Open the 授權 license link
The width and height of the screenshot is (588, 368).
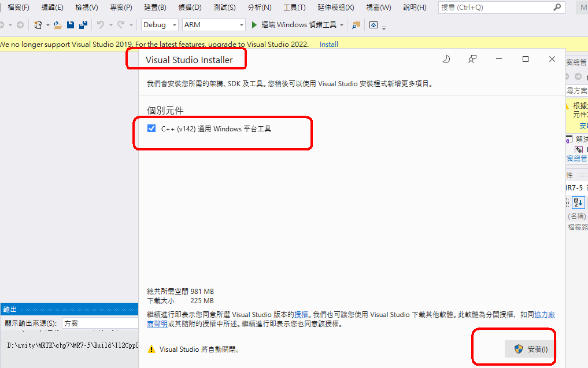[x=301, y=315]
